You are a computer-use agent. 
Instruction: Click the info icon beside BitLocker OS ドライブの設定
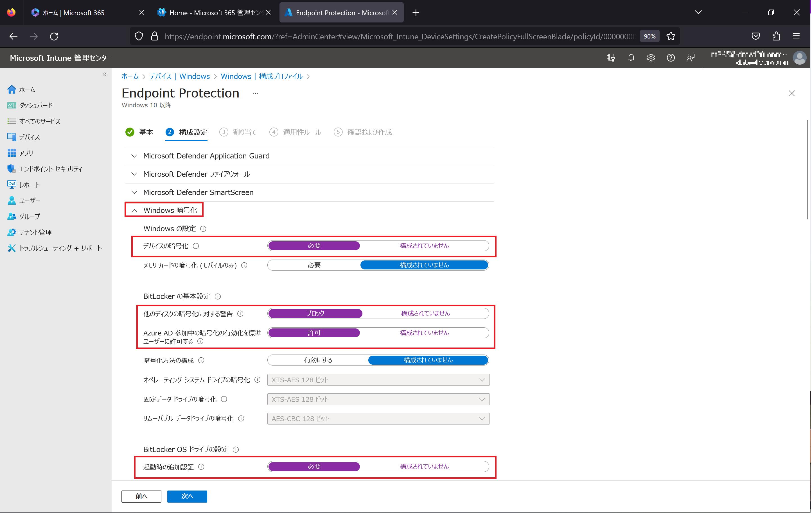click(x=236, y=450)
